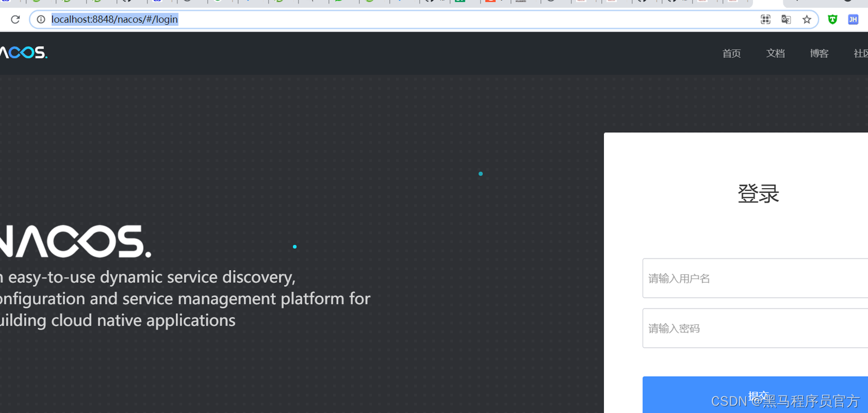Open the Google Translate page icon

(x=786, y=19)
